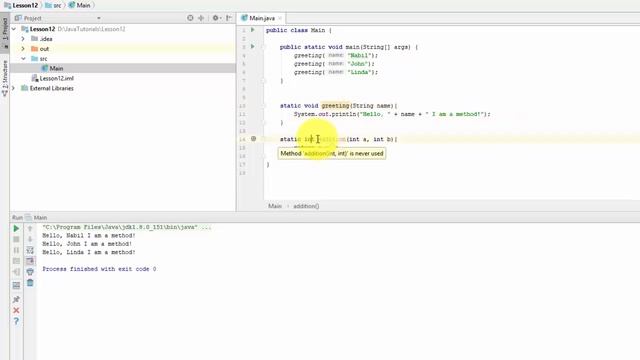640x360 pixels.
Task: Click the Stop process square in Run panel
Action: (16, 239)
